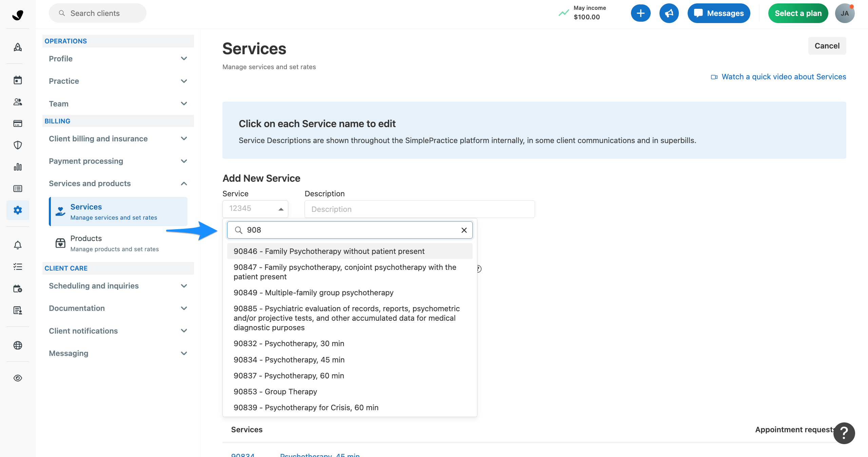The image size is (868, 457).
Task: Clear the service search with X
Action: [x=464, y=230]
